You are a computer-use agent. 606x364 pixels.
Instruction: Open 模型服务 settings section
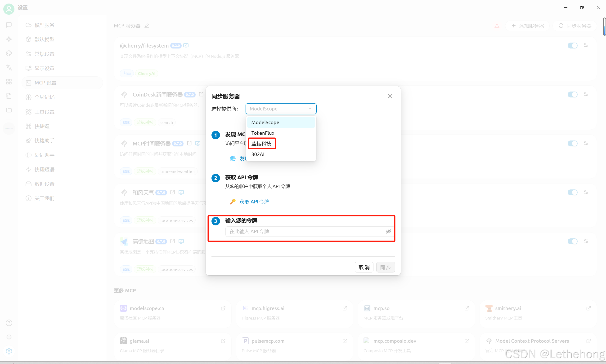[x=62, y=25]
